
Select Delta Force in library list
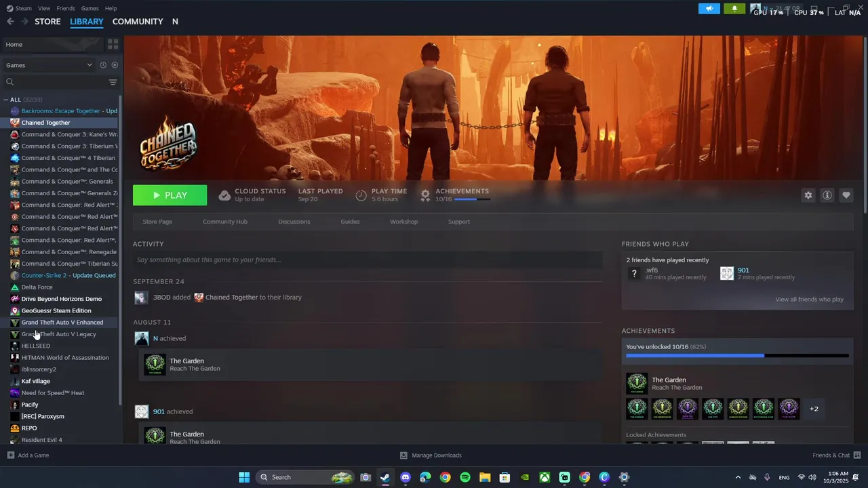pyautogui.click(x=37, y=287)
